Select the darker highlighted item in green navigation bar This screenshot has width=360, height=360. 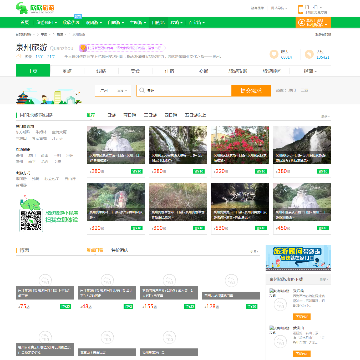pos(158,22)
